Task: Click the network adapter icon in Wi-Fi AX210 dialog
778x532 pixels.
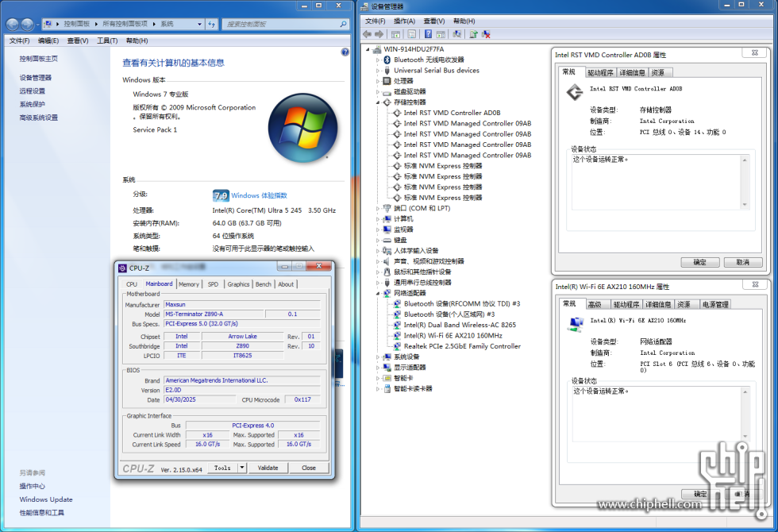Action: (573, 323)
